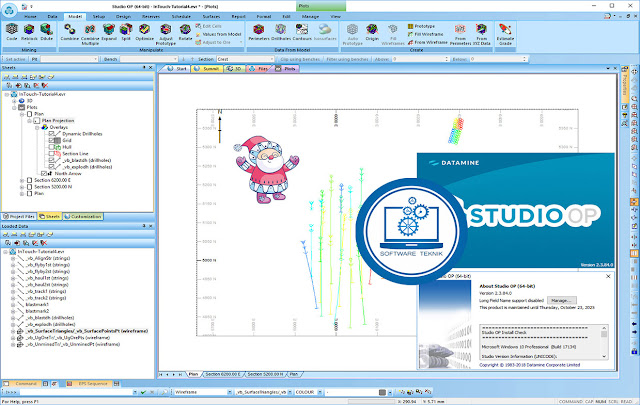Generate Contours from model
This screenshot has height=405, width=640.
click(x=302, y=32)
